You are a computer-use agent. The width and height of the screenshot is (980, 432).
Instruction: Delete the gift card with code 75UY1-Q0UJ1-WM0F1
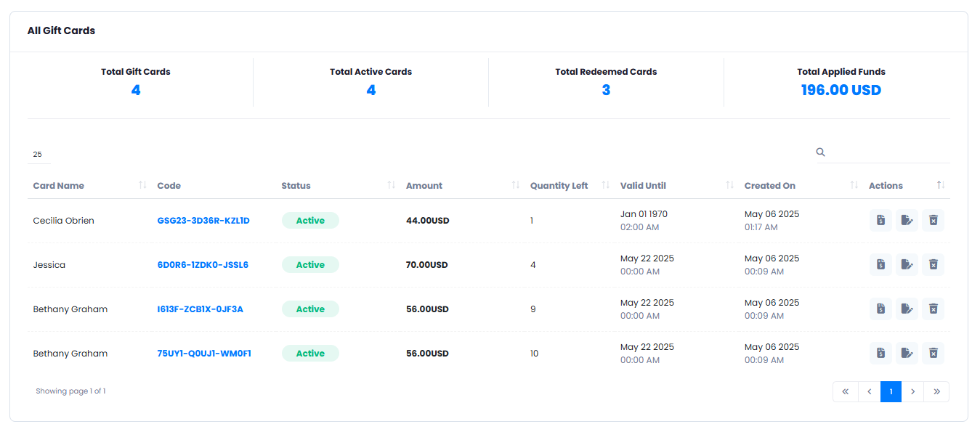click(x=934, y=353)
